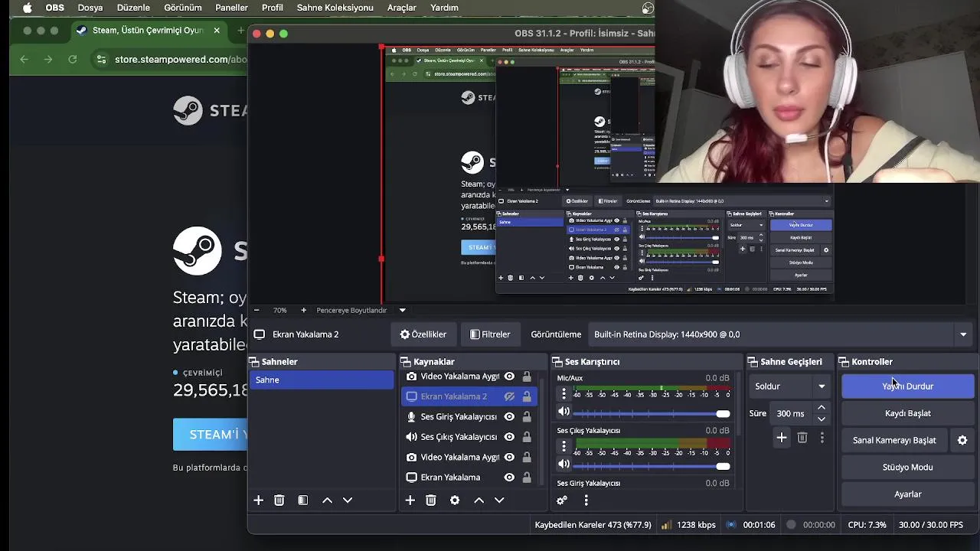
Task: Click the Süre 300 ms field
Action: 792,413
